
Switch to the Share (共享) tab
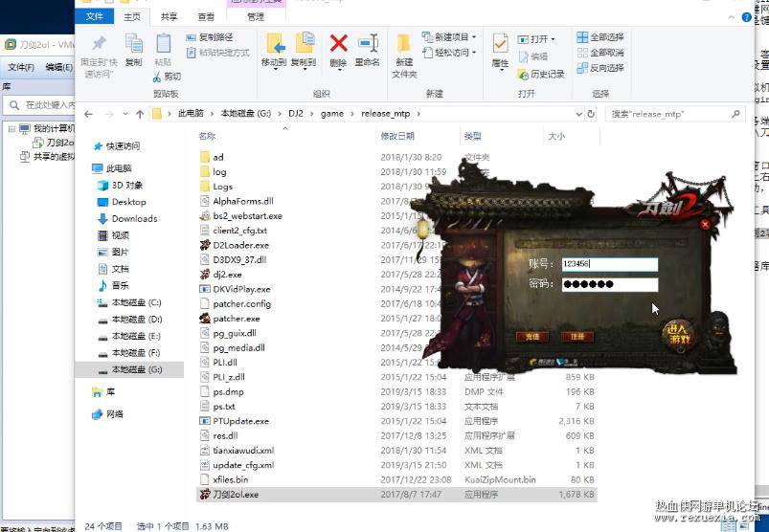tap(169, 16)
